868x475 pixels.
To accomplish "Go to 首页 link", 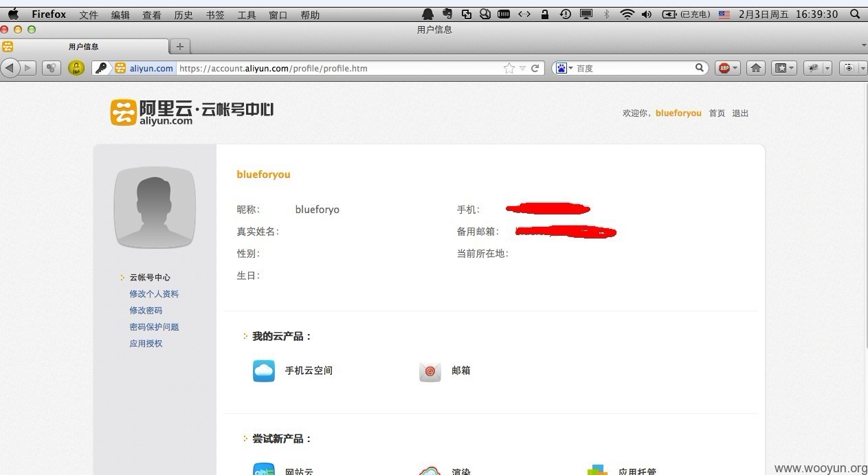I will 717,113.
